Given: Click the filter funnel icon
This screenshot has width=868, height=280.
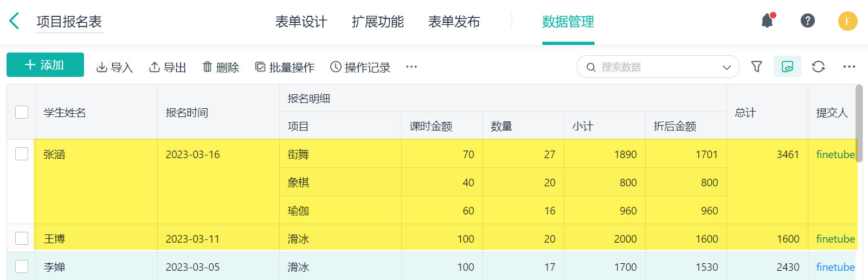Looking at the screenshot, I should pos(756,67).
